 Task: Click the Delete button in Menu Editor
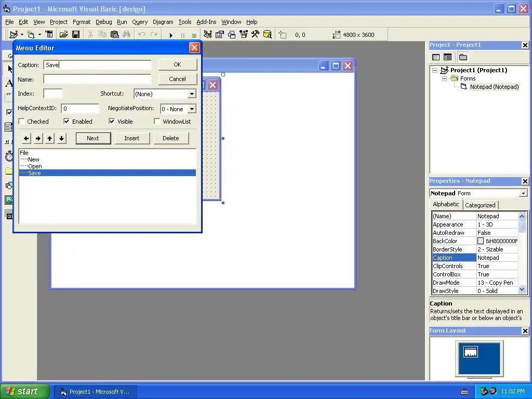[170, 138]
